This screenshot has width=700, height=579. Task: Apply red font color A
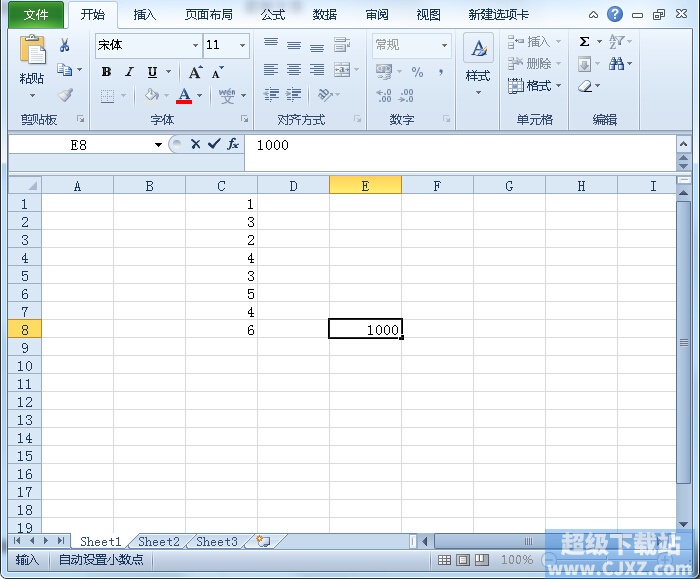[184, 95]
